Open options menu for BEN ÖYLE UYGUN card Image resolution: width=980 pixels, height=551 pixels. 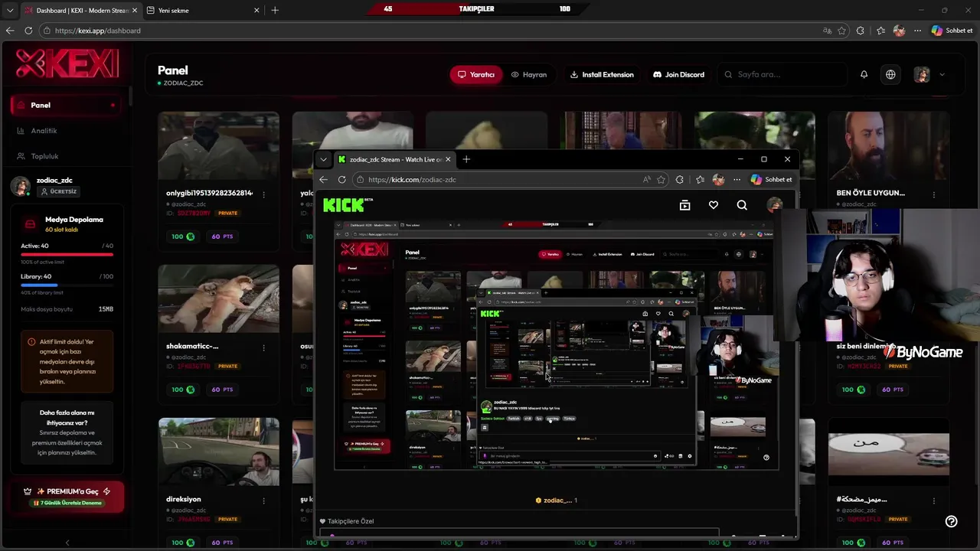(x=933, y=194)
